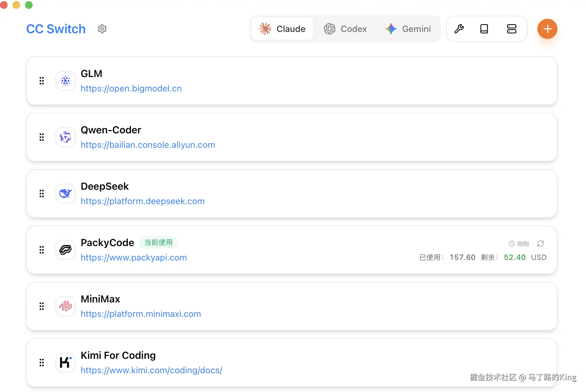The image size is (586, 392).
Task: Open the platform.minimaxi.com link
Action: (x=141, y=314)
